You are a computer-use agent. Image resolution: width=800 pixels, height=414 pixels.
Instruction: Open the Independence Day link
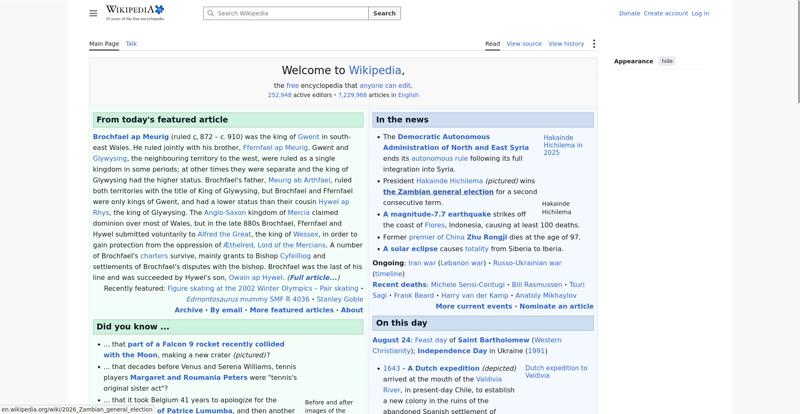[x=452, y=351]
